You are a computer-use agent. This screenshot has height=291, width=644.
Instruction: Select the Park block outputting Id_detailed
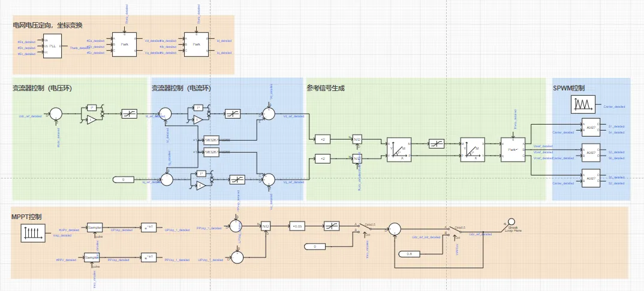click(196, 45)
